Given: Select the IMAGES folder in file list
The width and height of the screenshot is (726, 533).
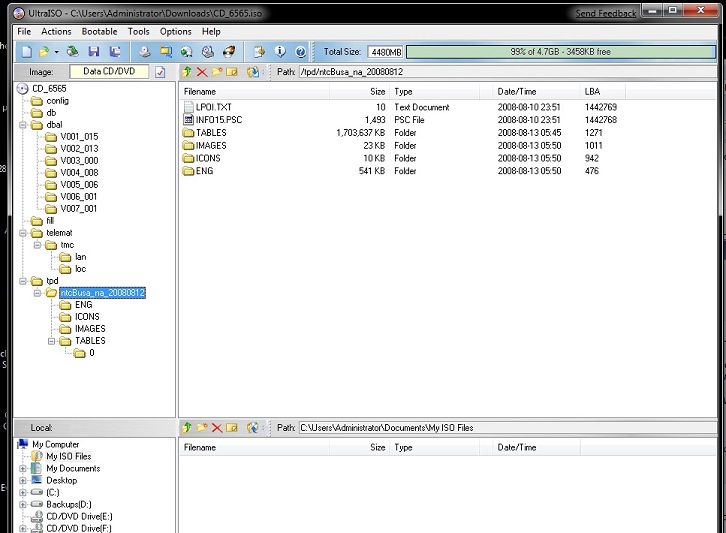Looking at the screenshot, I should tap(211, 145).
